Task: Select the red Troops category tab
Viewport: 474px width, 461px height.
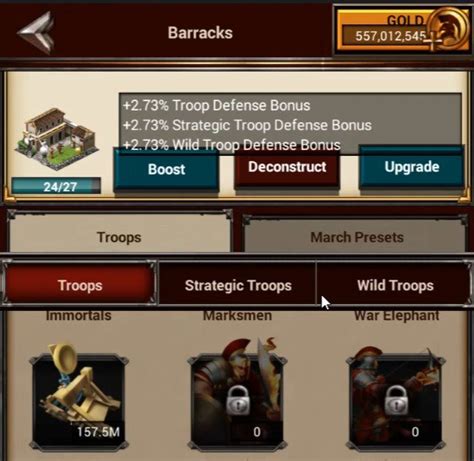Action: click(80, 285)
